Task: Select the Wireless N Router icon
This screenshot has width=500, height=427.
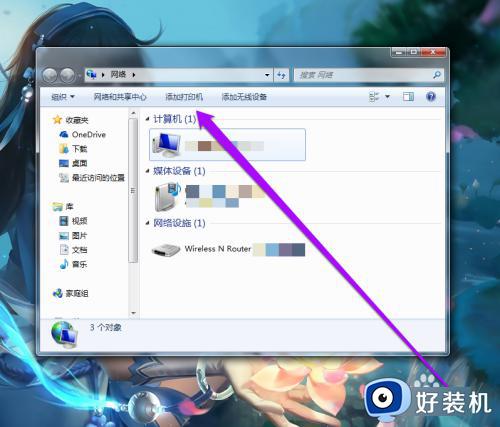Action: click(x=166, y=250)
